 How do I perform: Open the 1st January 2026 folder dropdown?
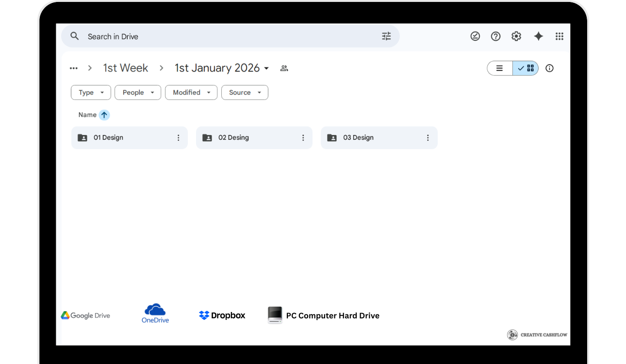tap(266, 68)
